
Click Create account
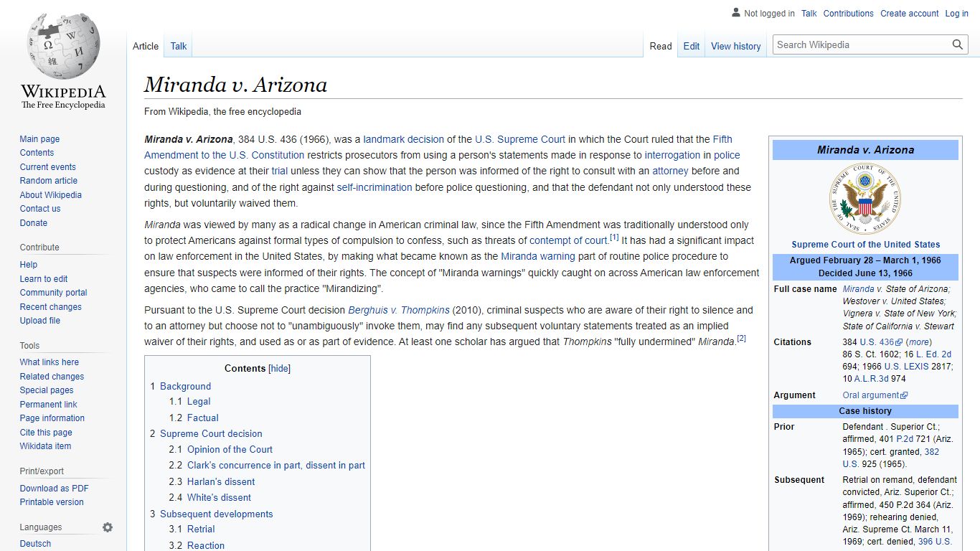point(910,13)
